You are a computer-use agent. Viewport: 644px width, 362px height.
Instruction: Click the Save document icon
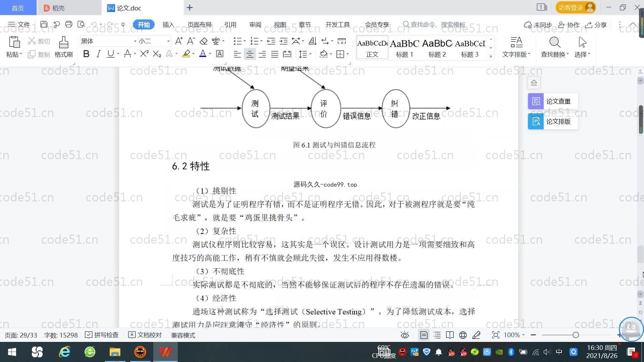coord(44,24)
